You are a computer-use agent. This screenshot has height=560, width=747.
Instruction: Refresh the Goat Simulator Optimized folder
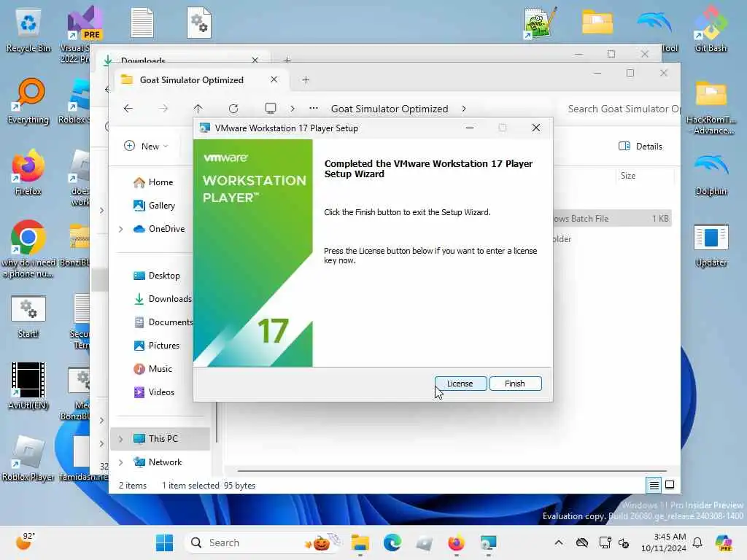(233, 109)
